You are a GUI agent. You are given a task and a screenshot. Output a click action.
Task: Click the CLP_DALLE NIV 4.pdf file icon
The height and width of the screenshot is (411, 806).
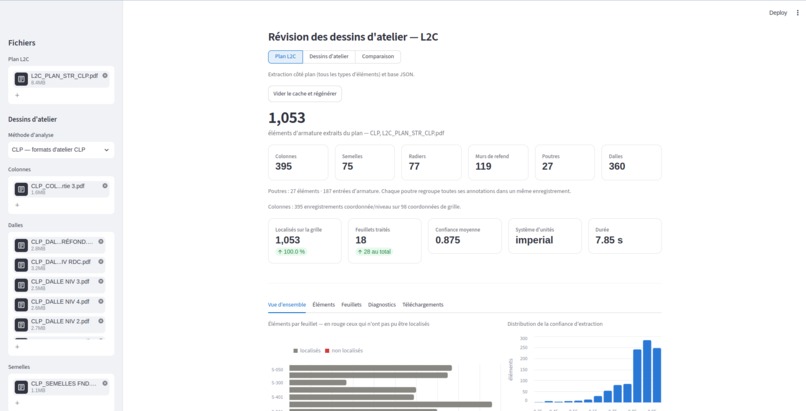pyautogui.click(x=21, y=305)
